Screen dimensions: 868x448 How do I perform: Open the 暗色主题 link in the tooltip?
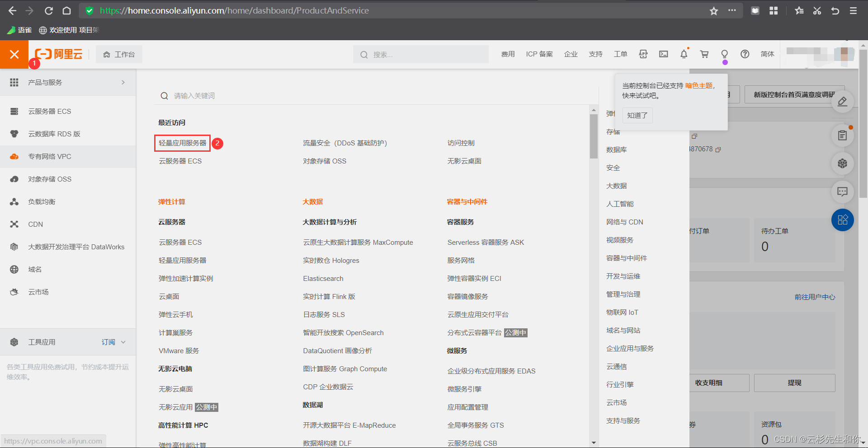click(699, 85)
